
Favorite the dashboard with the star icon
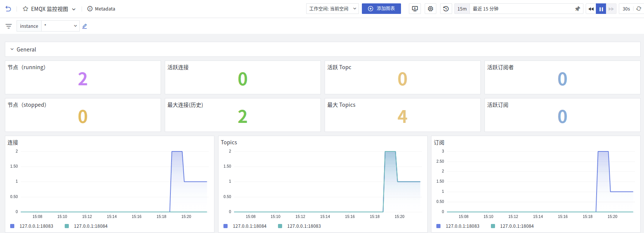(26, 9)
